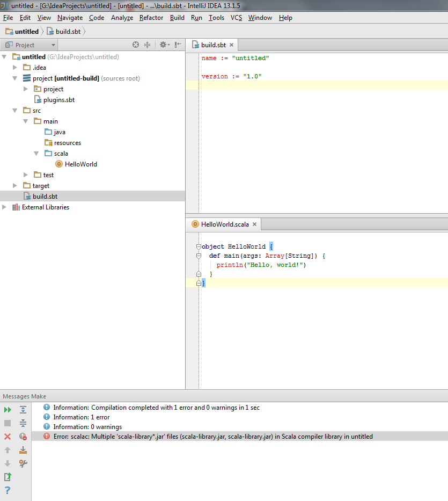Click the name line in build.sbt editor
This screenshot has width=448, height=501.
pyautogui.click(x=235, y=58)
